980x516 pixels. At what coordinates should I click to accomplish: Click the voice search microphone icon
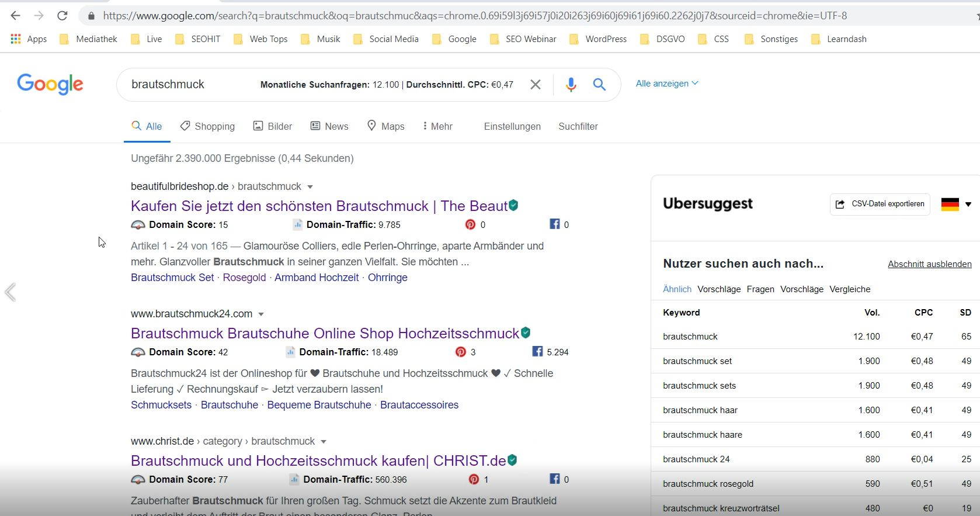(571, 85)
